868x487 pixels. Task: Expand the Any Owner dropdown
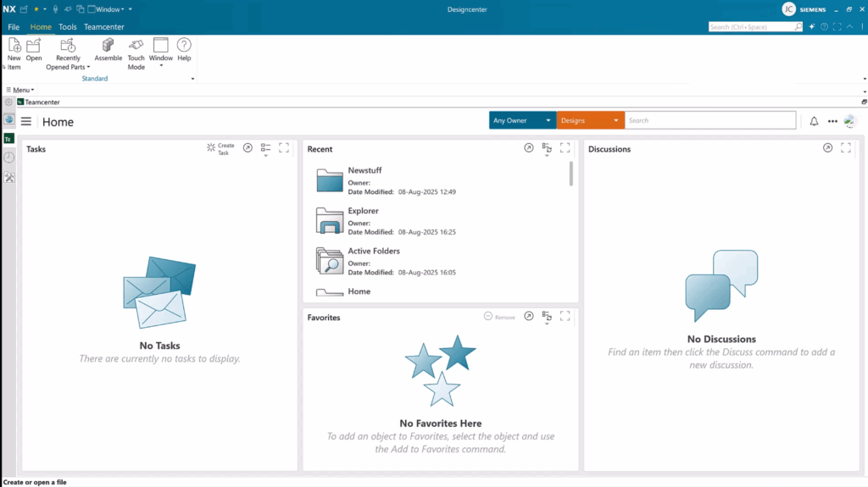(522, 121)
